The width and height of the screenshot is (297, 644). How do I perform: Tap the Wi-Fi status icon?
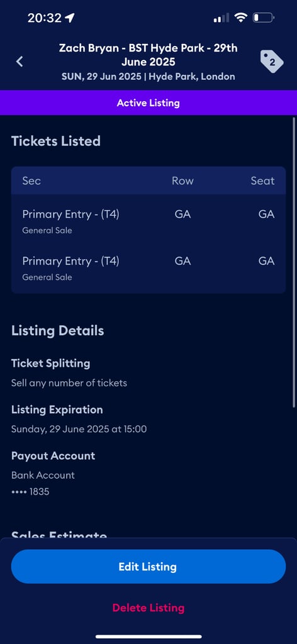pos(241,18)
